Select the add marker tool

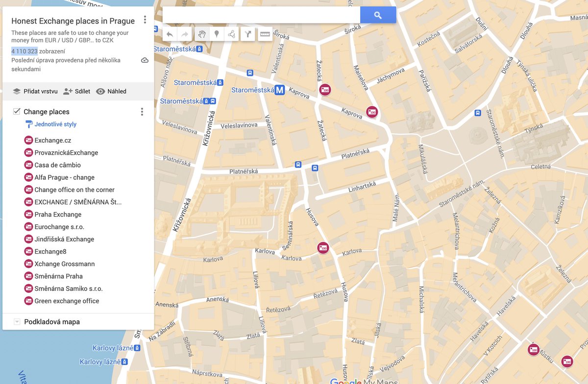tap(217, 34)
